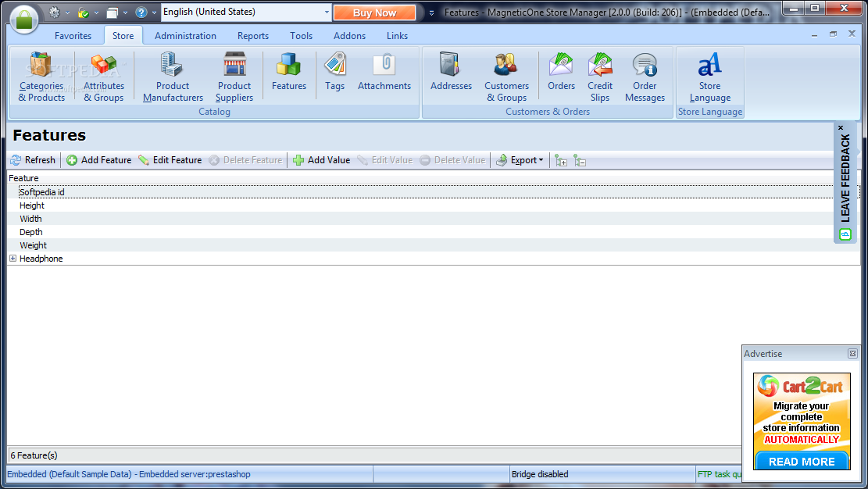Open Categories & Products section
The height and width of the screenshot is (489, 868).
pos(41,77)
